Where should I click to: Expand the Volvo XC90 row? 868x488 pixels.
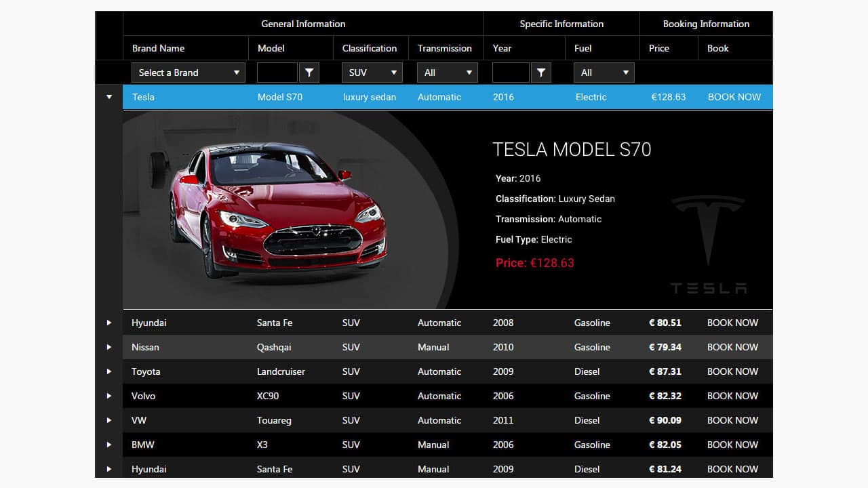tap(109, 396)
